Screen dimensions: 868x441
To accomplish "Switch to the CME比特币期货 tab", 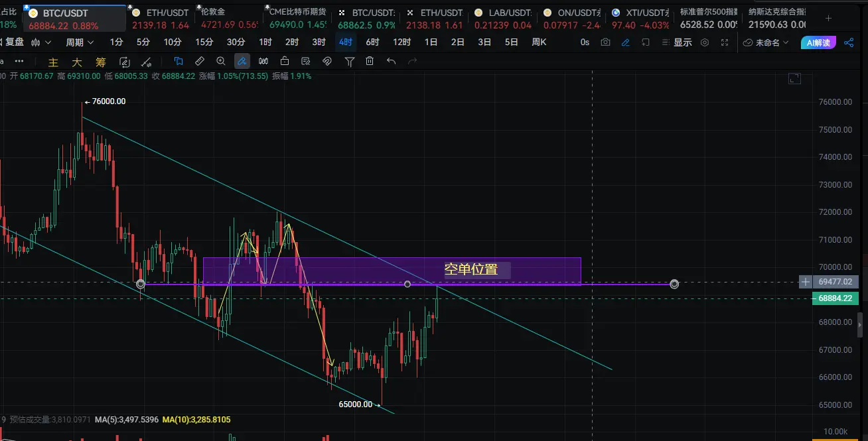I will coord(297,19).
